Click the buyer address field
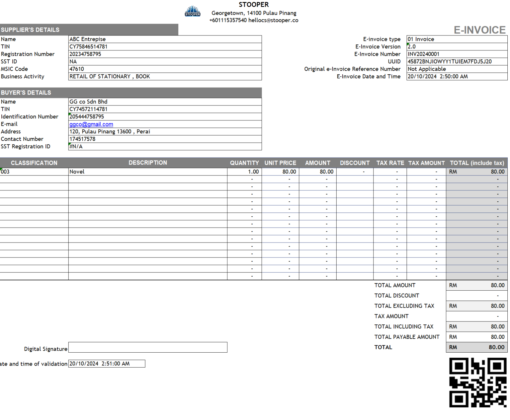The width and height of the screenshot is (510, 420). pos(165,132)
